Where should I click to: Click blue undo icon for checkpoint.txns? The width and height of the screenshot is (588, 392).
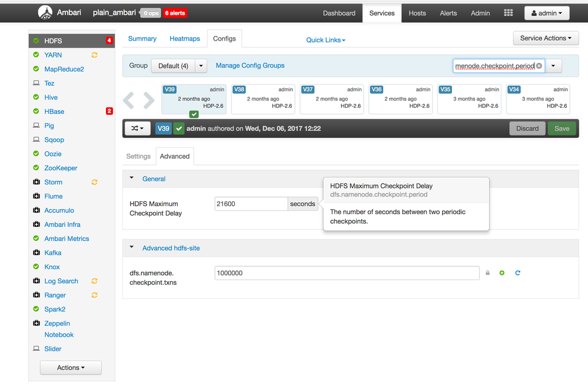click(517, 273)
